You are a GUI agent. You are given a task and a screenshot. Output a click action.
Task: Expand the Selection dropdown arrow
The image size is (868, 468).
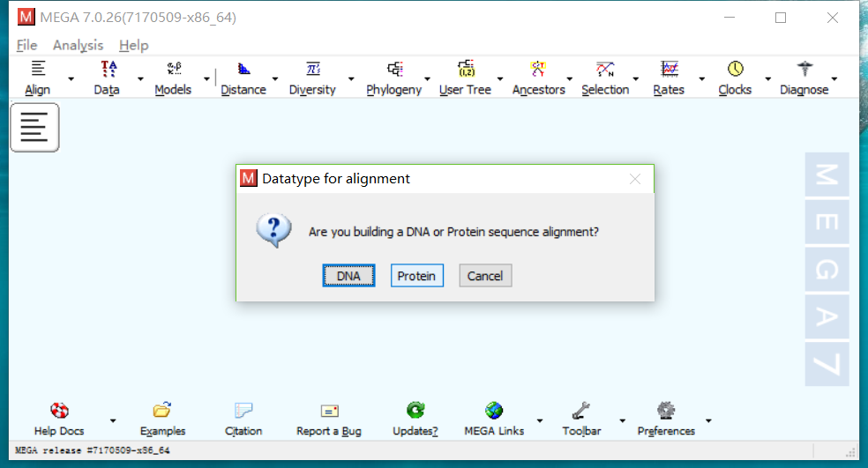click(x=635, y=79)
